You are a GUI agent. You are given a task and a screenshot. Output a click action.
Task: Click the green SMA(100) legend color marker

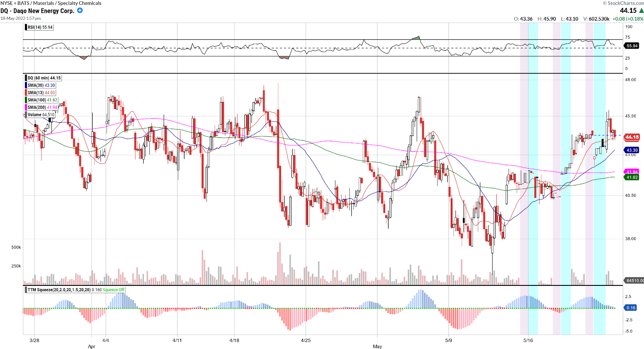pyautogui.click(x=26, y=100)
